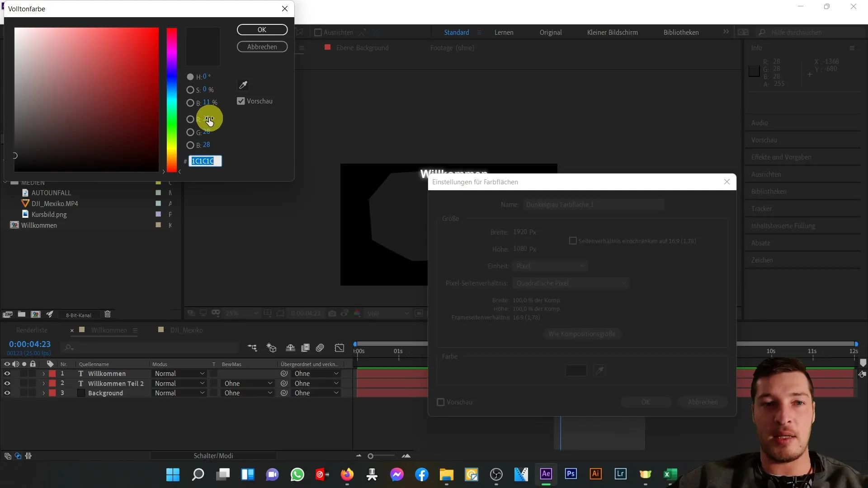
Task: Click OK button in Volltonfarbe dialog
Action: point(262,29)
